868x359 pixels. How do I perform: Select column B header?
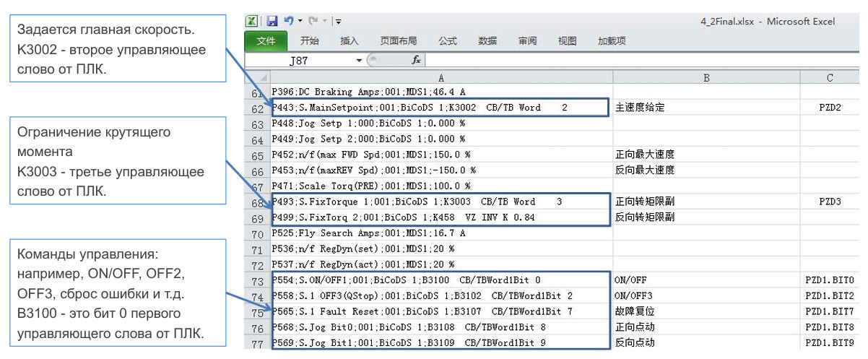point(706,77)
